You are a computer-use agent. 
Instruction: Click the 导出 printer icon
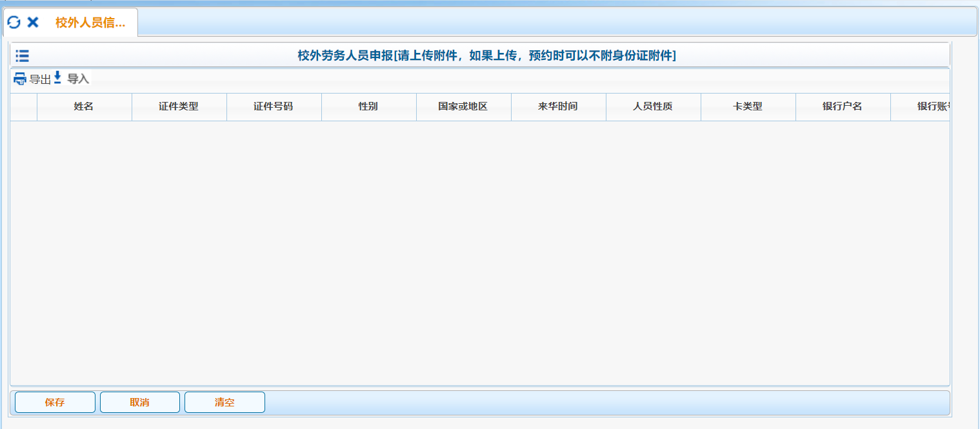21,79
